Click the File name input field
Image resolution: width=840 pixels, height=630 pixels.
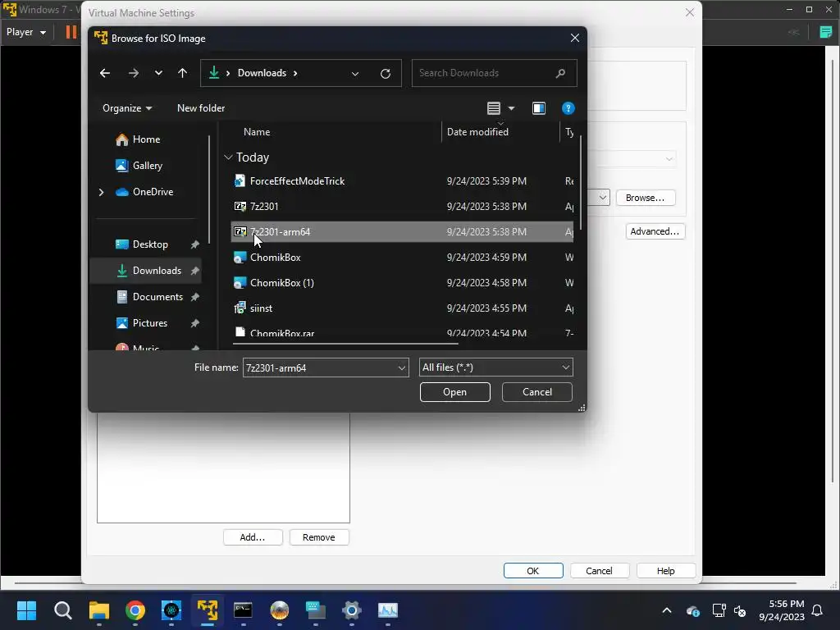[x=319, y=368]
